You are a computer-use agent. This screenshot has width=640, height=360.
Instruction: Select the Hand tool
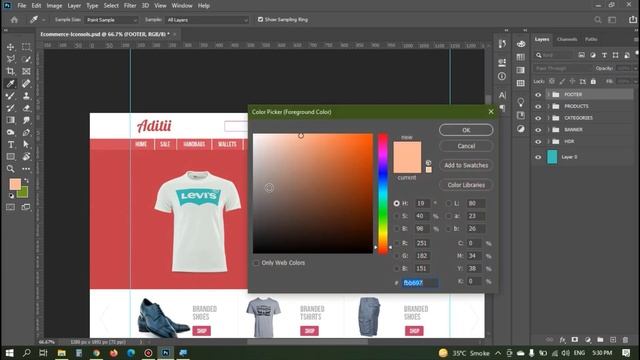[x=26, y=157]
